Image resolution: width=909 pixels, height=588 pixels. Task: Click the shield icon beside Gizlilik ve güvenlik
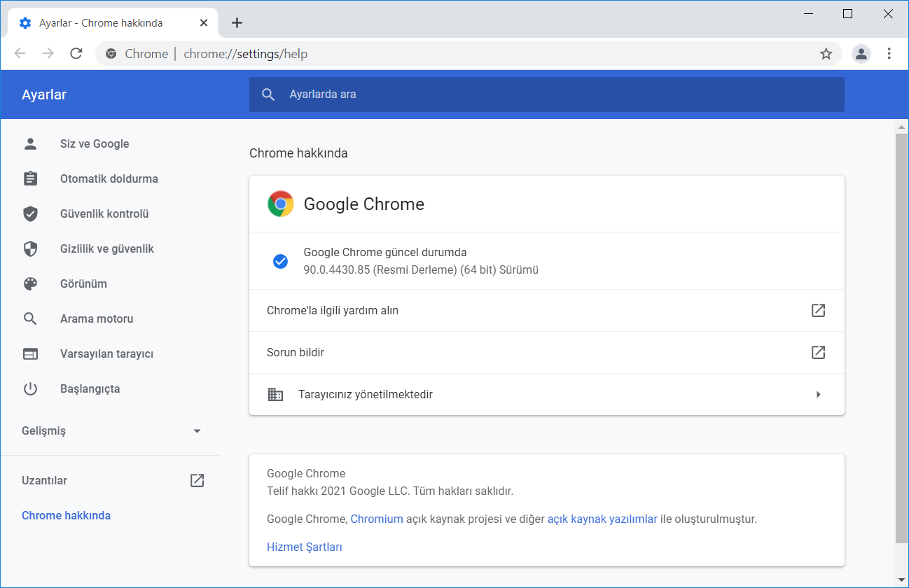(30, 248)
